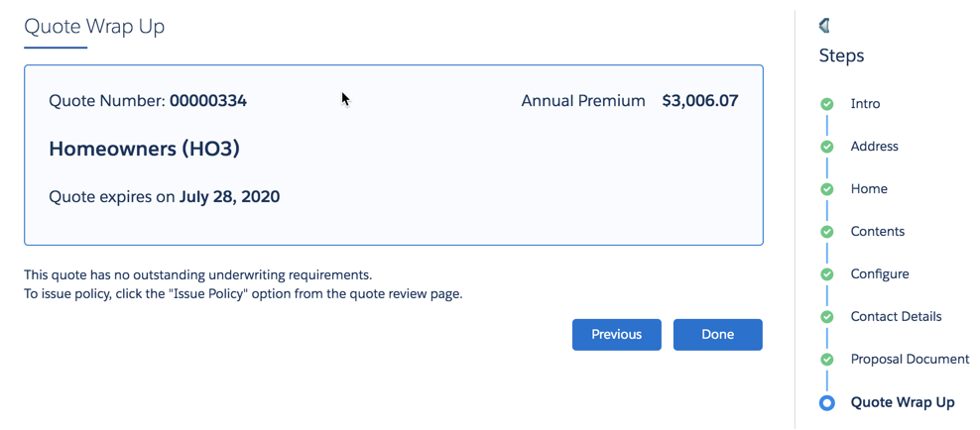Image resolution: width=980 pixels, height=430 pixels.
Task: Navigate to the Contents step
Action: tap(878, 231)
